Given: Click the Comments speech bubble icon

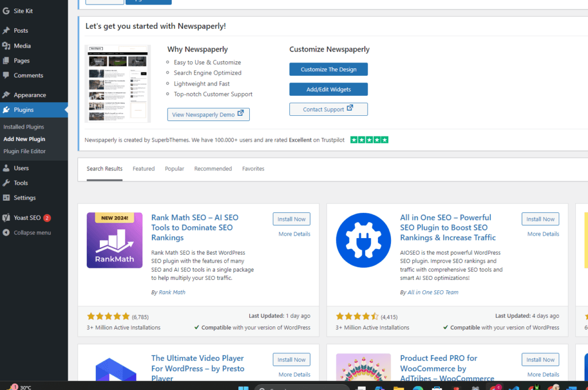Looking at the screenshot, I should click(x=6, y=75).
